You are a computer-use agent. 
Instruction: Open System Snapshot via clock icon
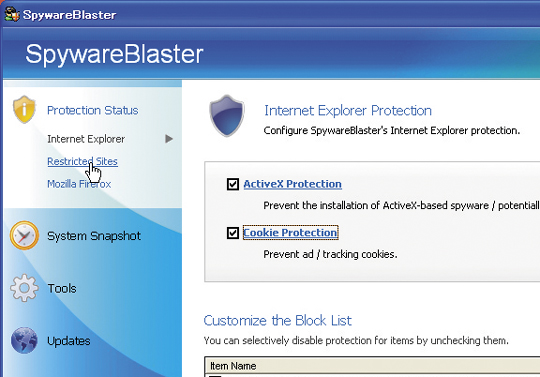pos(24,235)
